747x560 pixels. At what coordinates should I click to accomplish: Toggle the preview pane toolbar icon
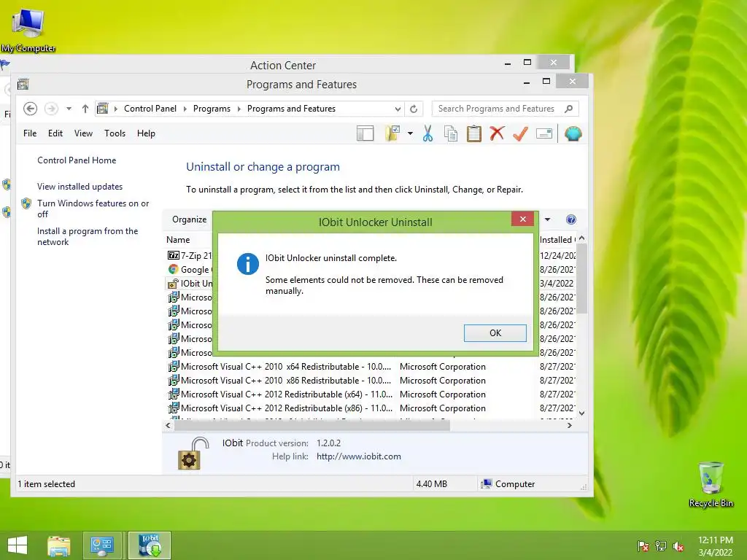tap(365, 134)
